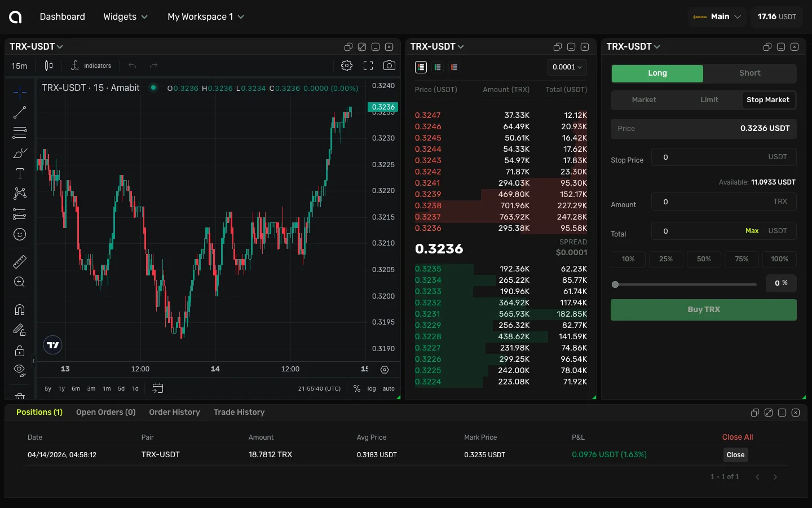Switch to the Trade History tab
The width and height of the screenshot is (812, 508).
point(239,412)
